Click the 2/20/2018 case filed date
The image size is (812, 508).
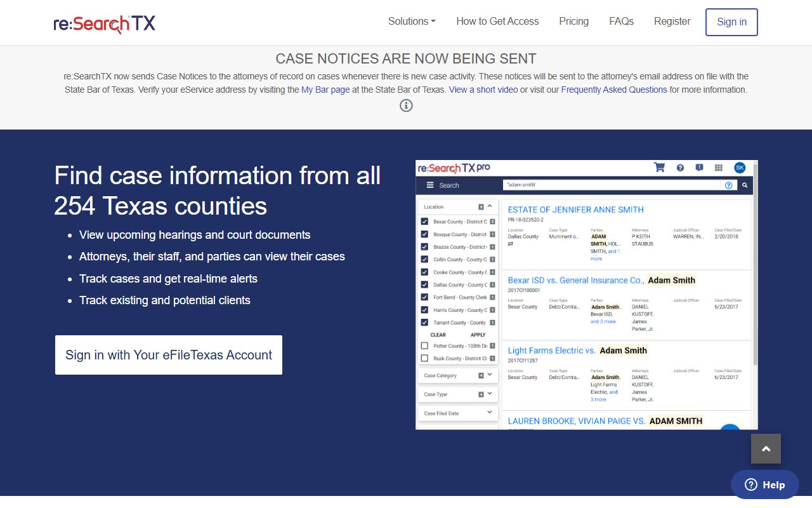(727, 236)
